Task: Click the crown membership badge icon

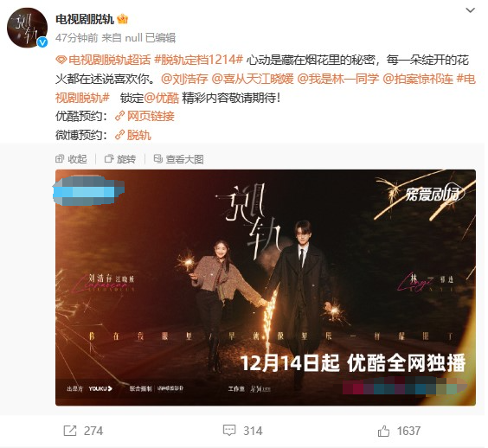Action: coord(122,19)
